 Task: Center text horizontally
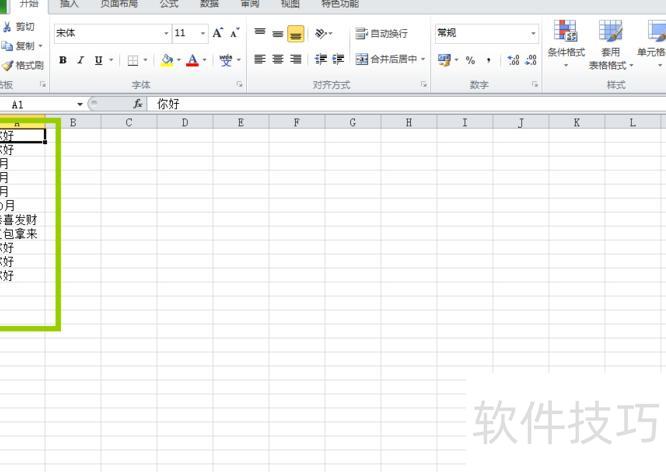(278, 59)
